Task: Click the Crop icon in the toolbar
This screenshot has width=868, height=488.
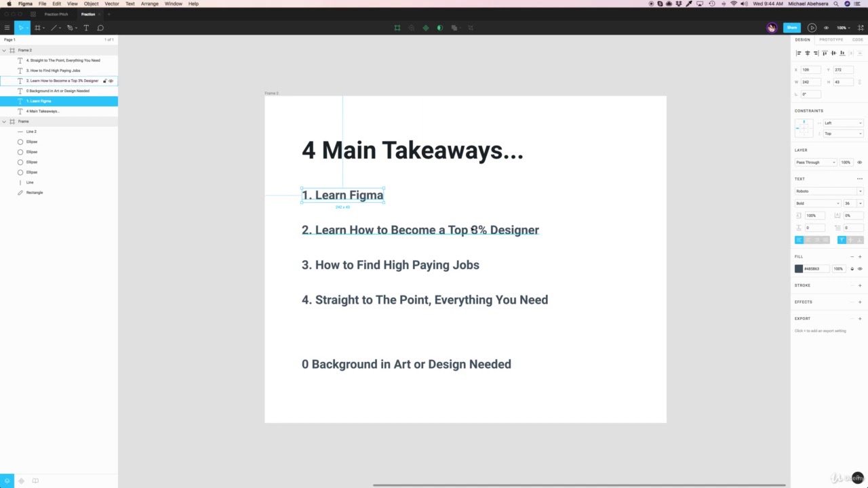Action: (x=471, y=28)
